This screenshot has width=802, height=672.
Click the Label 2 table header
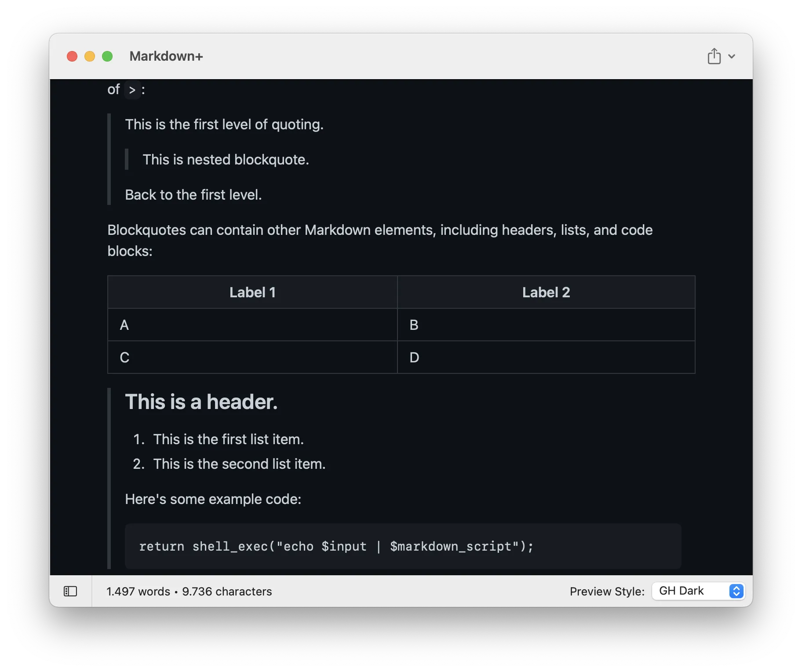(x=546, y=292)
